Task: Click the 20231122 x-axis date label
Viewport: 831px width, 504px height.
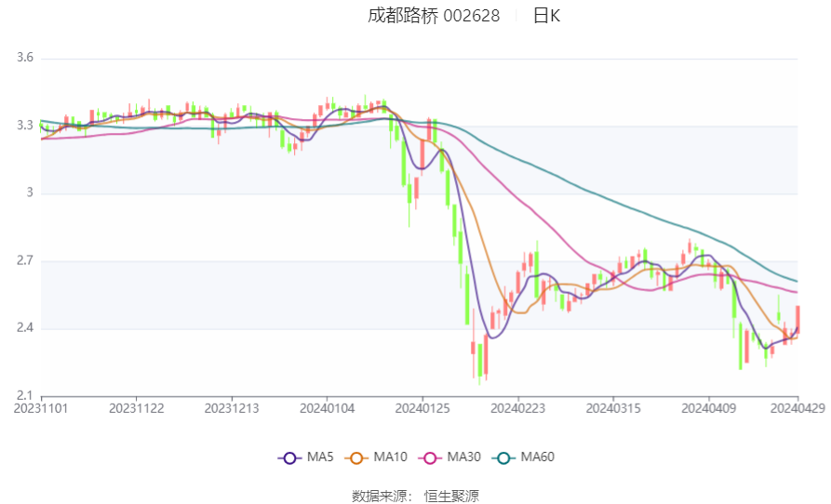Action: [137, 408]
